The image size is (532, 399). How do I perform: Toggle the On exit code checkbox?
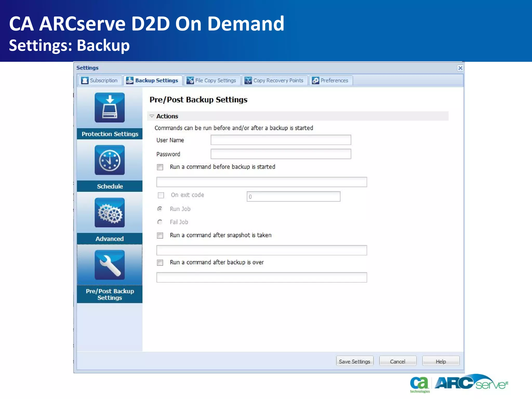(161, 195)
